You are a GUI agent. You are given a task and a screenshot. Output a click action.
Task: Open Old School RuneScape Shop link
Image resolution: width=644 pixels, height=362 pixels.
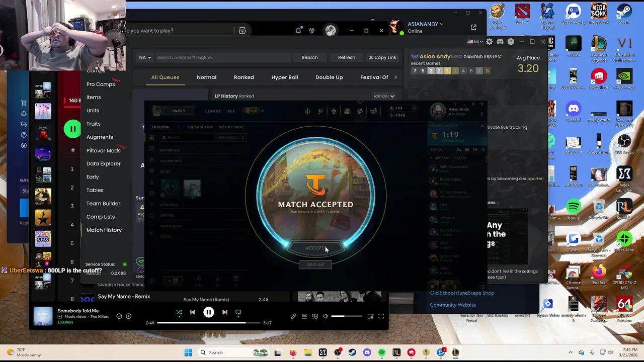[x=462, y=293]
